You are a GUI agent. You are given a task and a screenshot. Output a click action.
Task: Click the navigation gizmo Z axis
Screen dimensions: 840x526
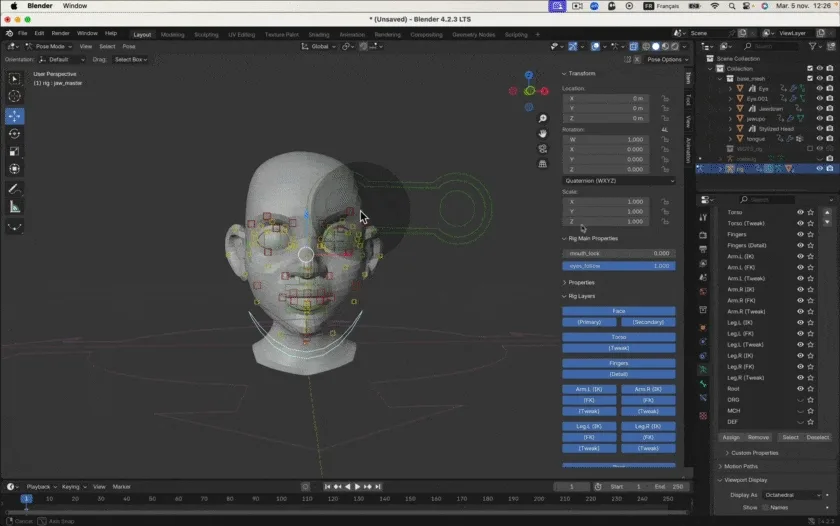tap(529, 75)
